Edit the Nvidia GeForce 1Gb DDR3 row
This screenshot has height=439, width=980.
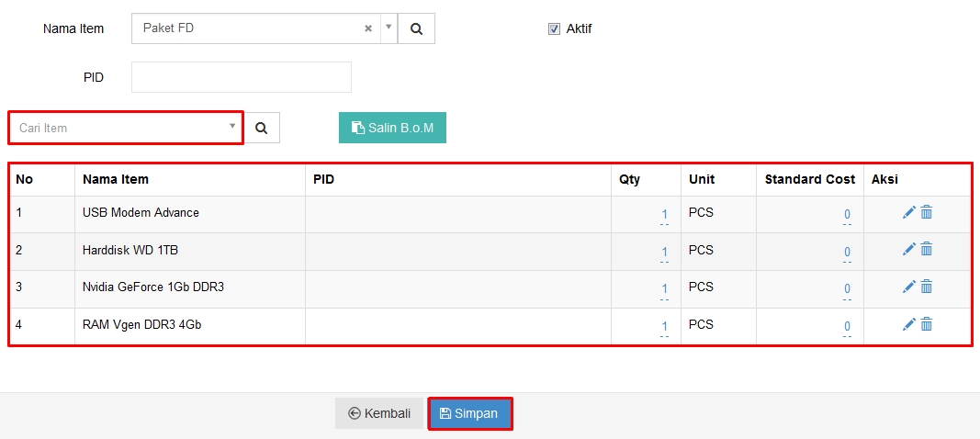pyautogui.click(x=908, y=287)
